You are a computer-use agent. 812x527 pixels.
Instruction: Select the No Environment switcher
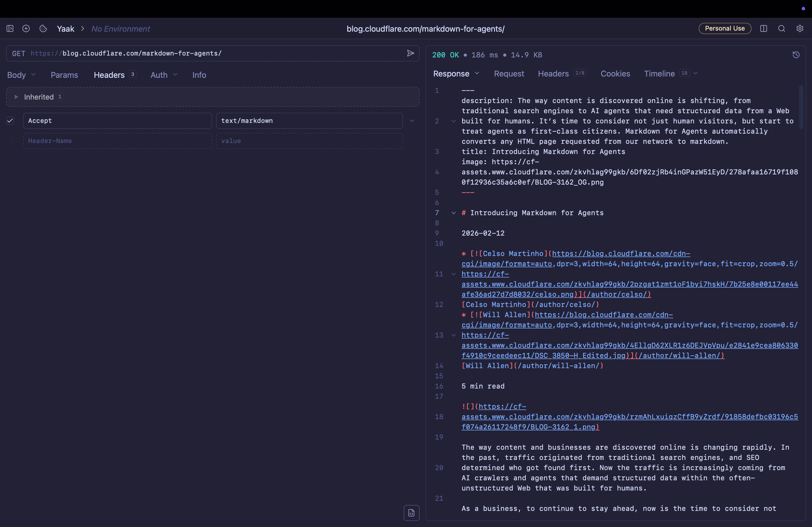(121, 29)
